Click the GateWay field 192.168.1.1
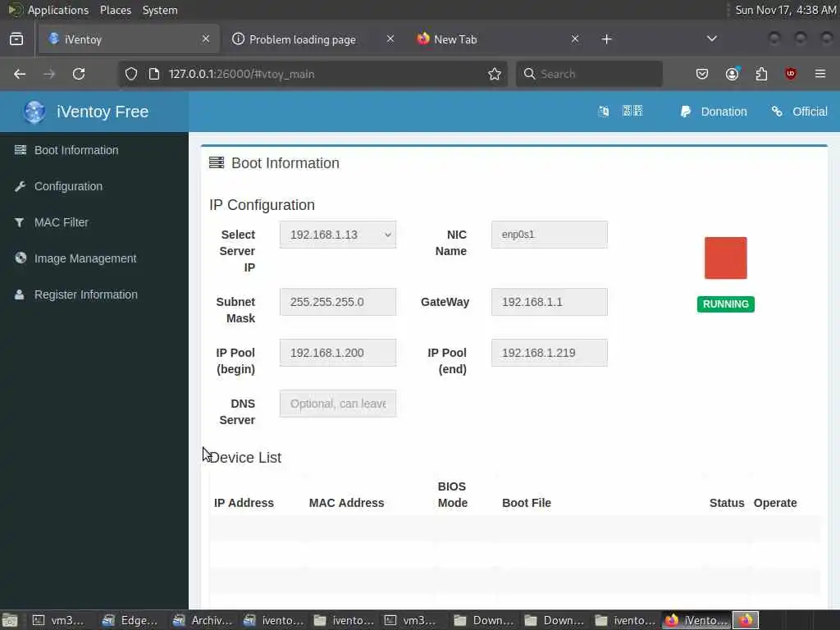 coord(549,302)
